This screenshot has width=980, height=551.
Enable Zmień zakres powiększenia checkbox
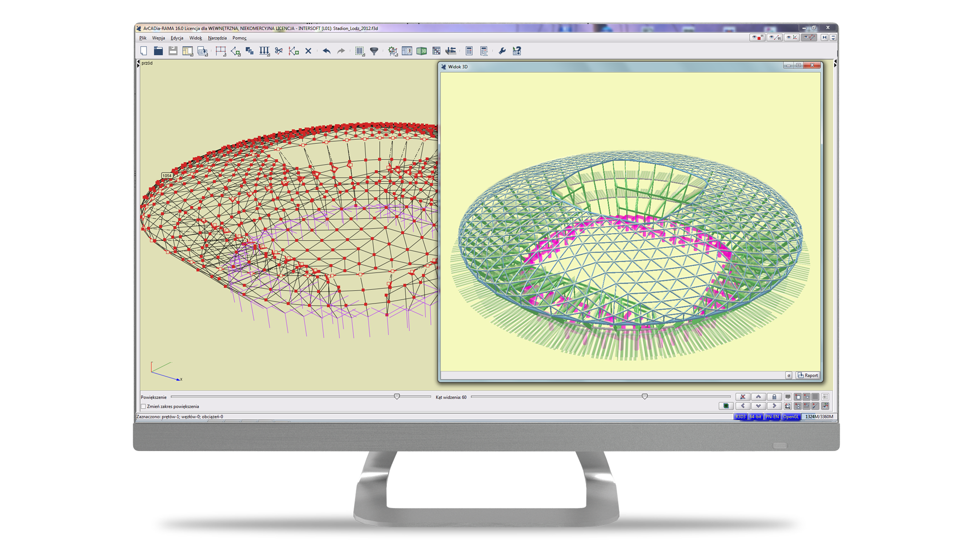click(x=143, y=407)
